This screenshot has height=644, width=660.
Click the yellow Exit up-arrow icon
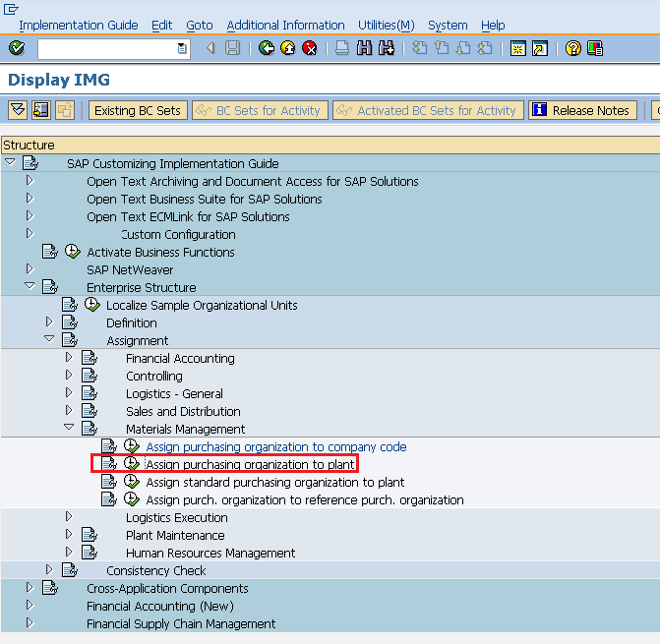288,48
